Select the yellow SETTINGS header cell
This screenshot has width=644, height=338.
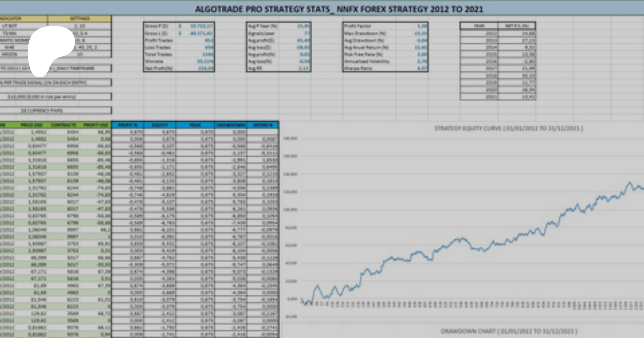[x=79, y=19]
